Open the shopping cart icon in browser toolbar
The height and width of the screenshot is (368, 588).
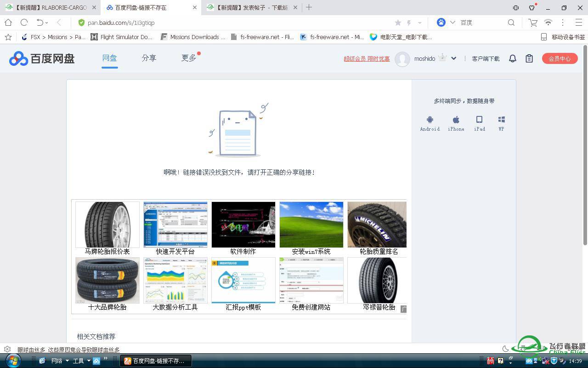click(533, 23)
